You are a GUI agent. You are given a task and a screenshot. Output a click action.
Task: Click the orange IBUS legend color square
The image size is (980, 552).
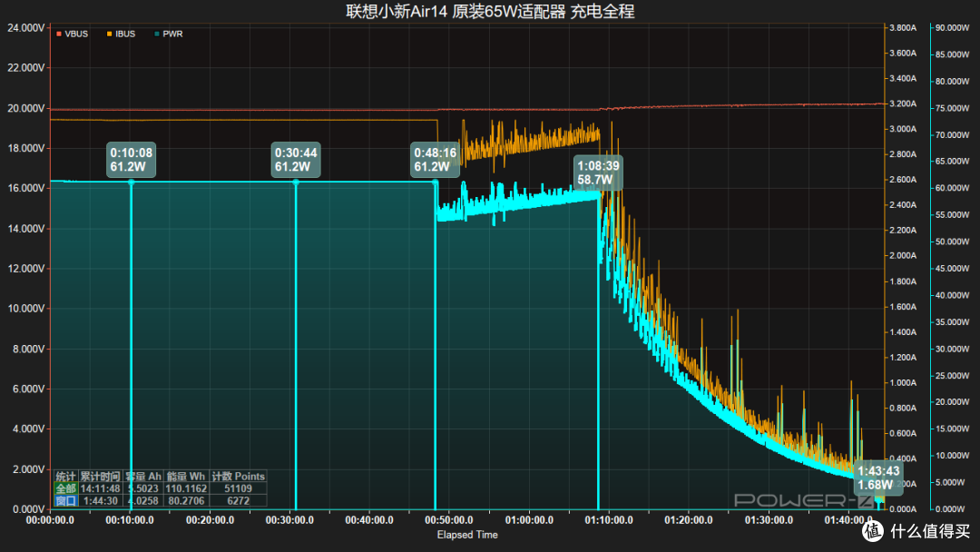[110, 34]
